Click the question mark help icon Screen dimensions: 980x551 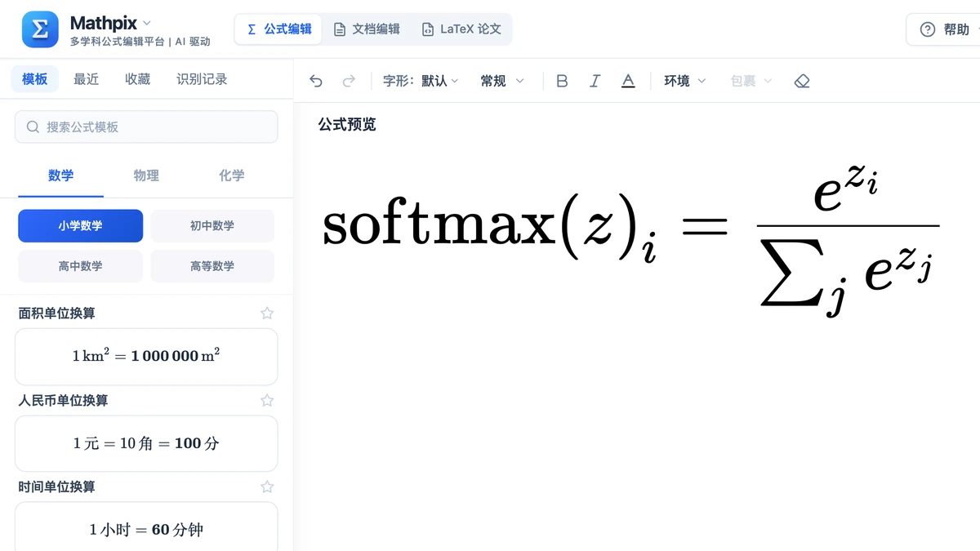(927, 29)
